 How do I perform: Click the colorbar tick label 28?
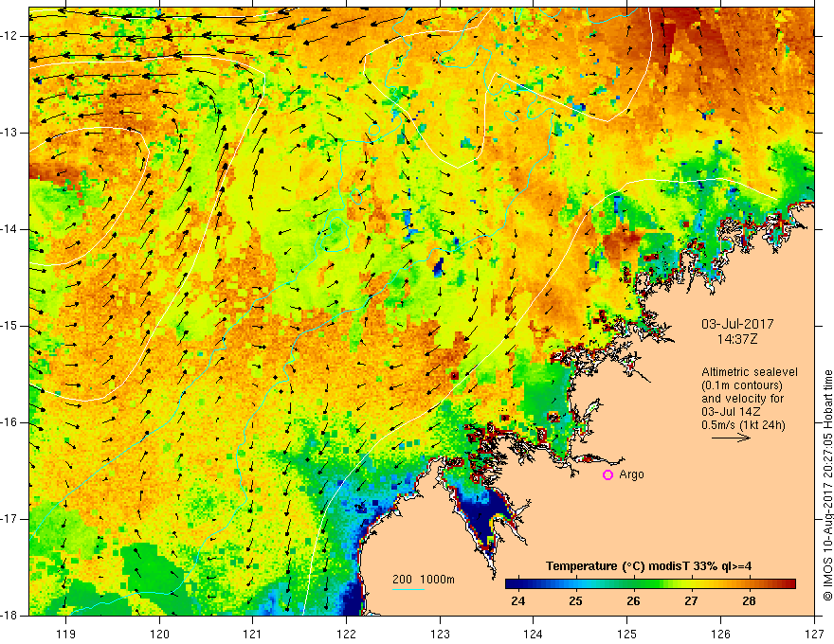click(747, 601)
